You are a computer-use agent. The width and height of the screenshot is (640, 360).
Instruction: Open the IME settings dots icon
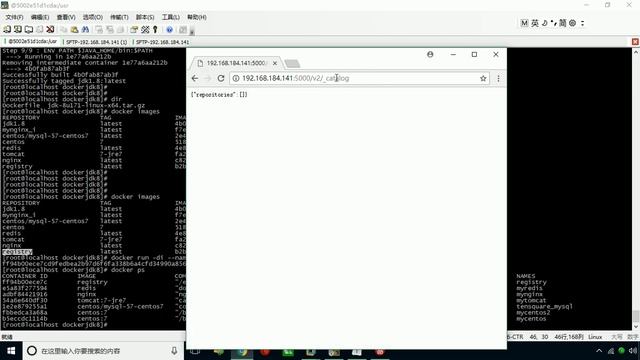(582, 23)
